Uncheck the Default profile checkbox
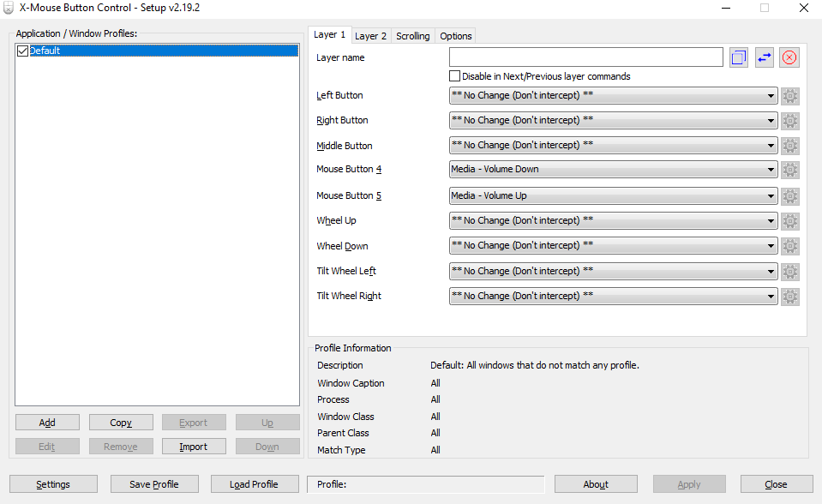Screen dimensions: 822x504 (23, 51)
